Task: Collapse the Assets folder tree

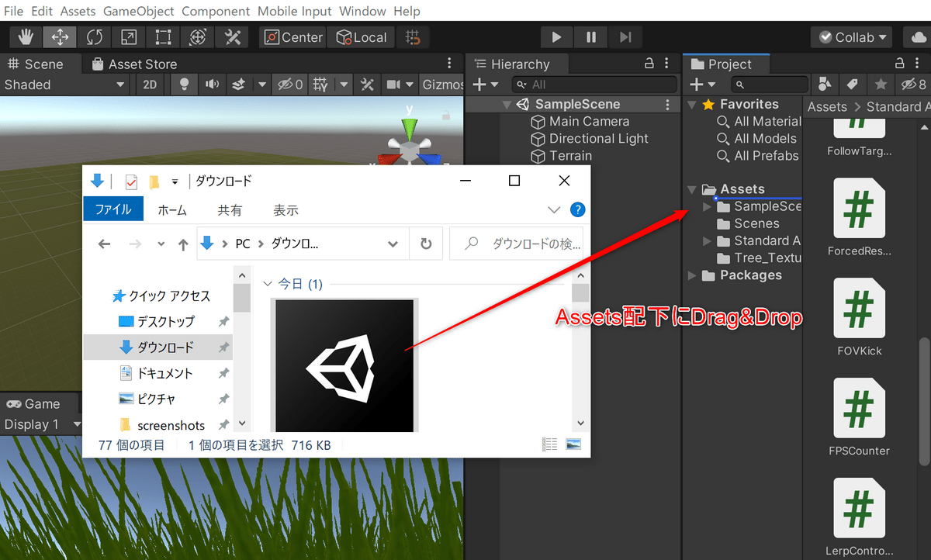Action: (692, 189)
